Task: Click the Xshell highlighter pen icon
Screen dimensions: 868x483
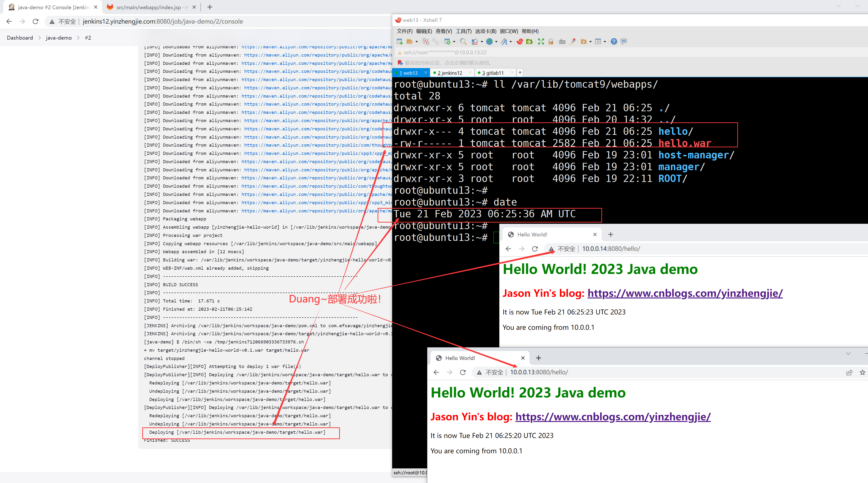Action: tap(572, 41)
